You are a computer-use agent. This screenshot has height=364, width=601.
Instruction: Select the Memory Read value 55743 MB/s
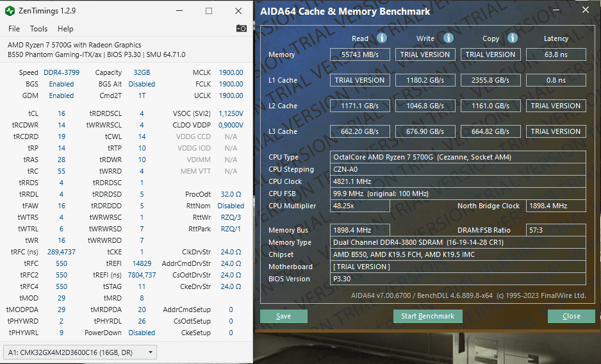360,54
